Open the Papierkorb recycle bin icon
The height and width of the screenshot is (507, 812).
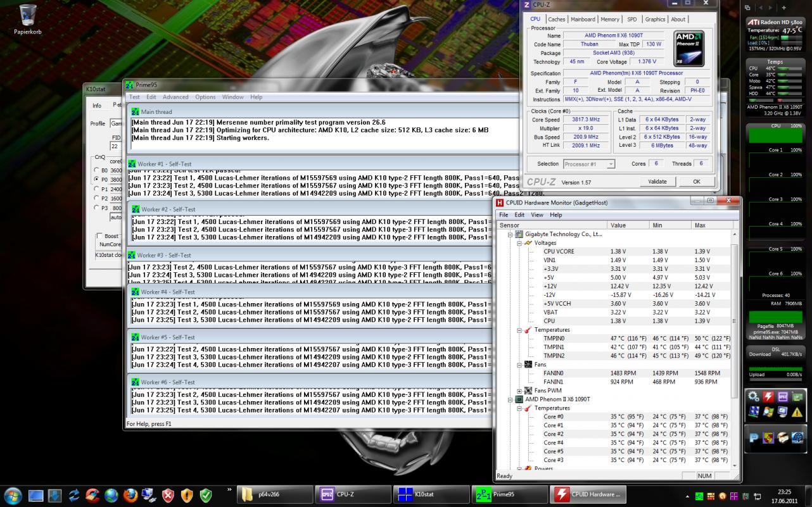click(x=28, y=19)
